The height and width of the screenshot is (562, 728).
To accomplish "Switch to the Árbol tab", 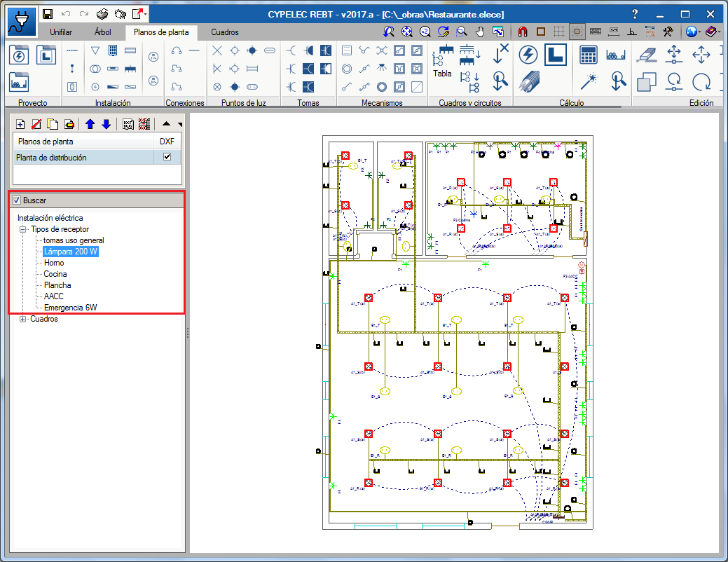I will (x=102, y=32).
